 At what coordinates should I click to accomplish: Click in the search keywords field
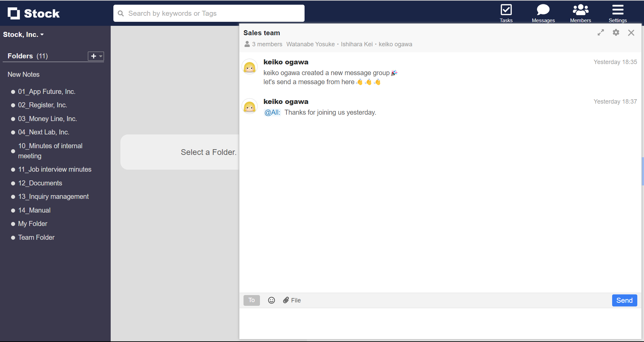click(x=209, y=13)
